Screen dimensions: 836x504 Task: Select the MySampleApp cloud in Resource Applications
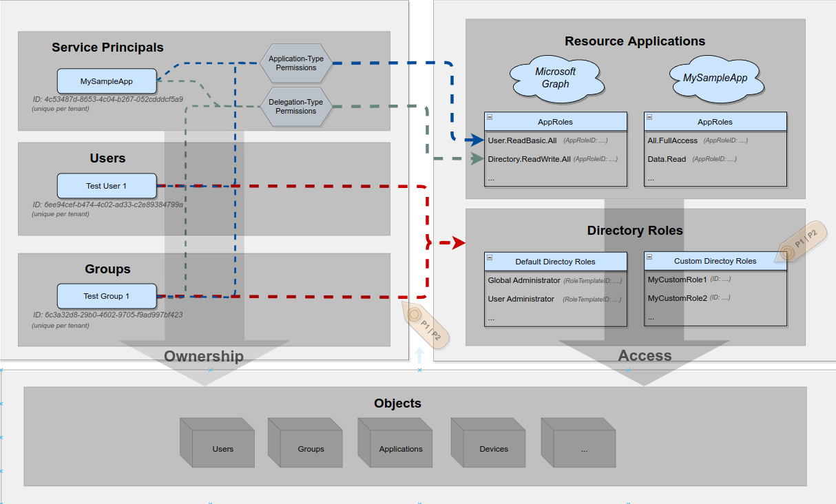click(x=716, y=78)
